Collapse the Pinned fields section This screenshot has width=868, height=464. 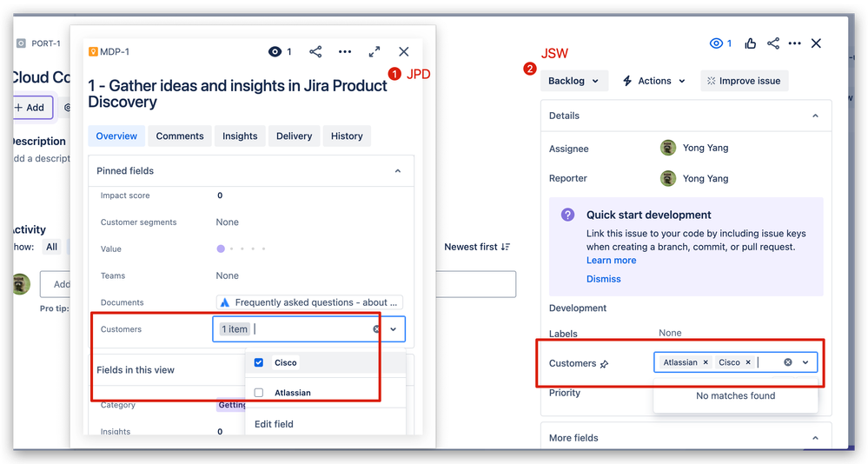[397, 171]
